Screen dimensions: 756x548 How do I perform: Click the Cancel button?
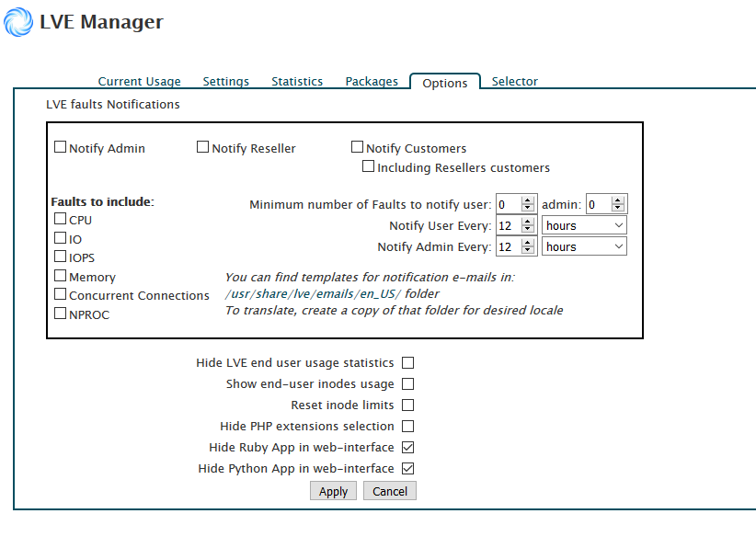click(389, 492)
